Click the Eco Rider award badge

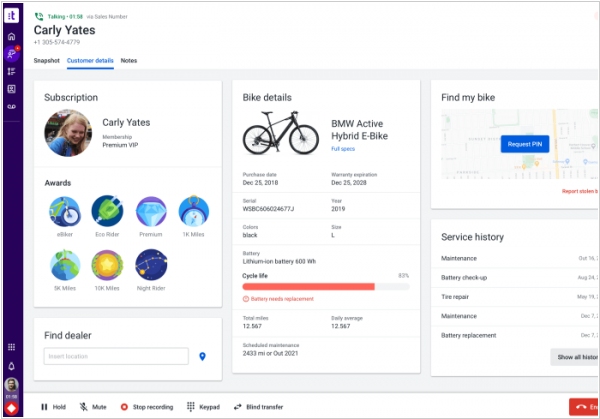(107, 211)
